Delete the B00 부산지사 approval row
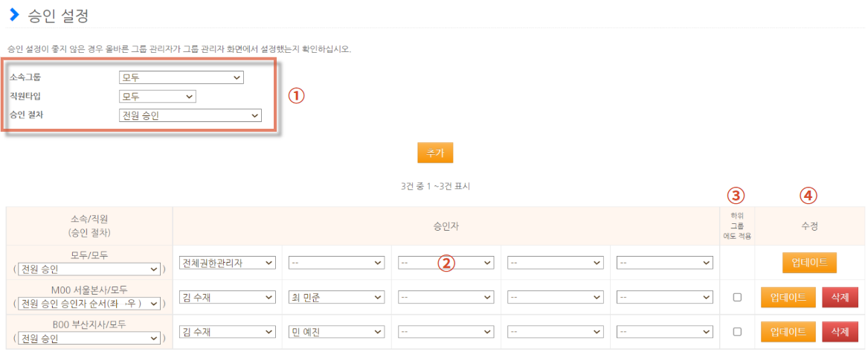This screenshot has width=868, height=352. pyautogui.click(x=840, y=331)
